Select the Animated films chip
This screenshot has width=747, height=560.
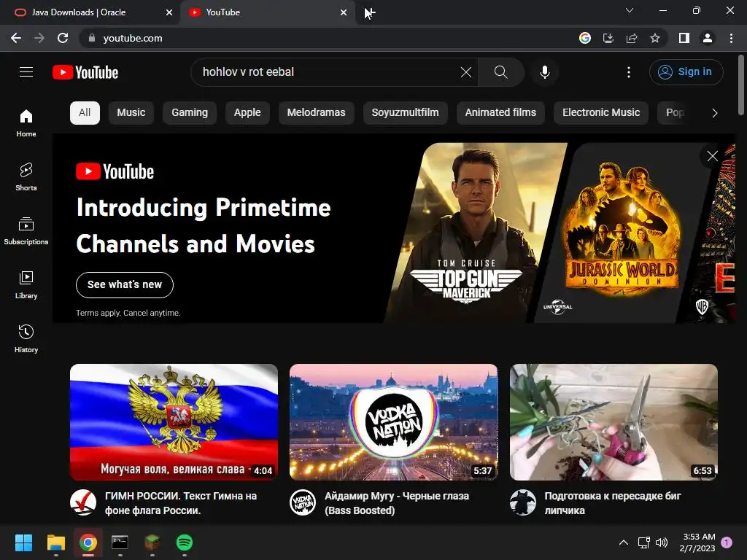[x=500, y=113]
